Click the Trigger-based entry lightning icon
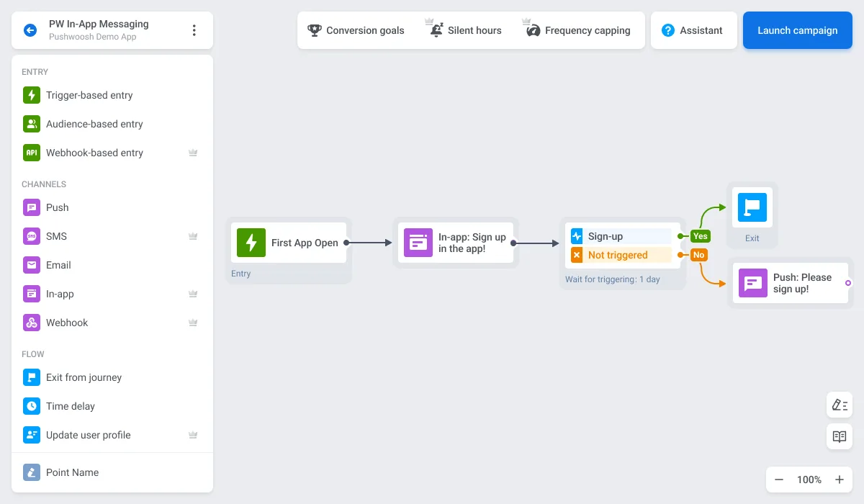864x504 pixels. pos(32,95)
